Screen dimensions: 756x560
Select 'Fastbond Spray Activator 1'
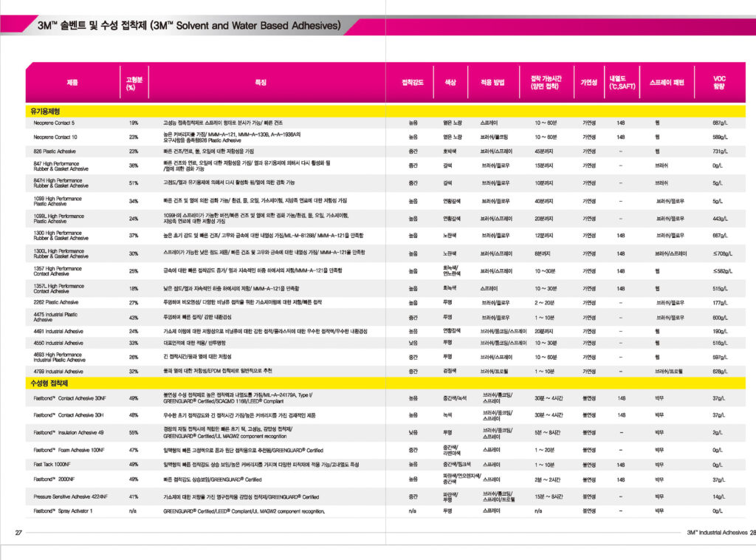point(63,511)
